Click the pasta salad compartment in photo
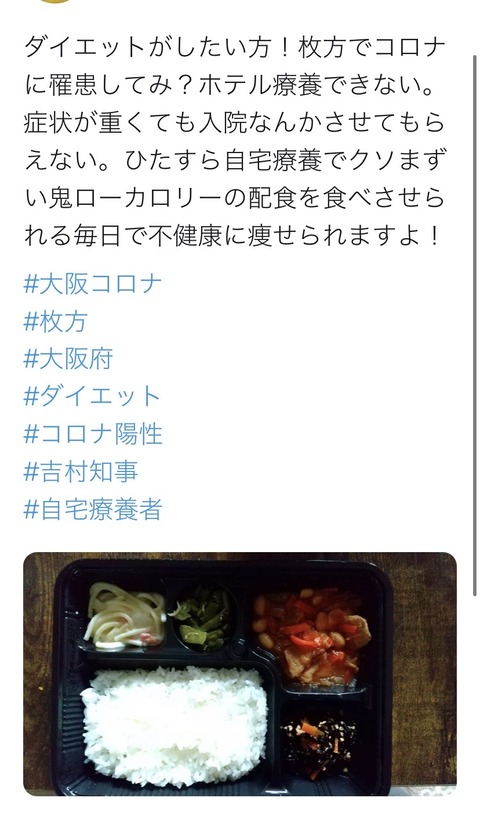480x816 pixels. point(125,616)
